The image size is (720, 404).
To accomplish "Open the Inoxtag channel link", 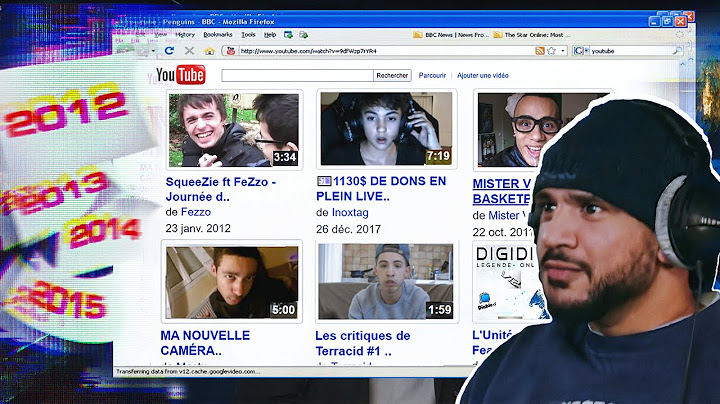I will [350, 213].
